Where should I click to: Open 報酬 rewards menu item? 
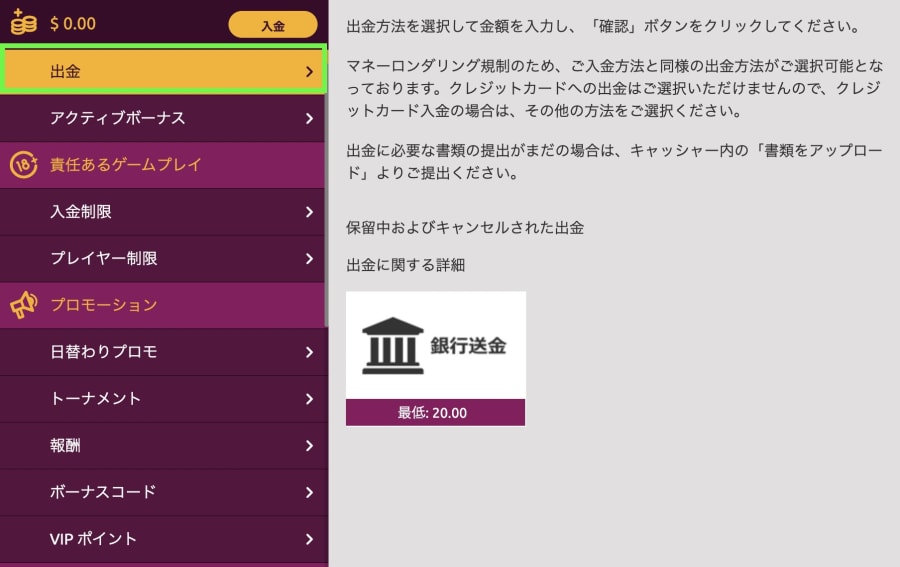162,445
